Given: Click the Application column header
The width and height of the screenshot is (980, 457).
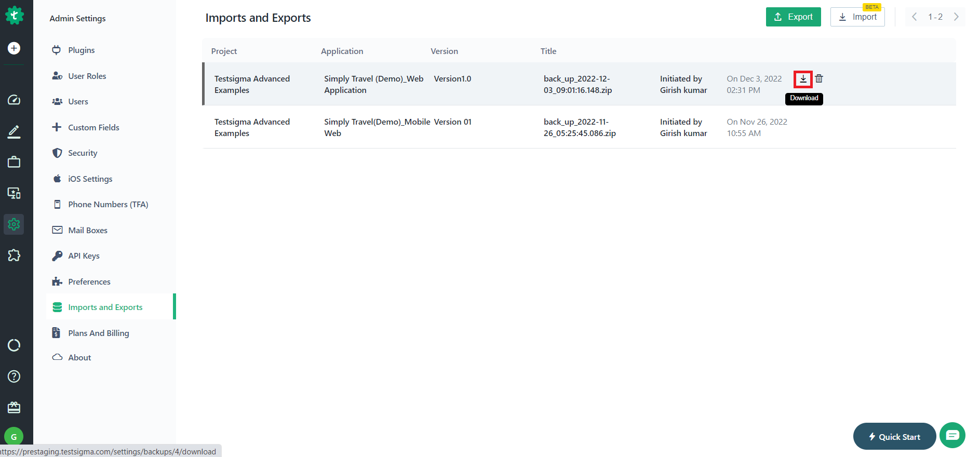Looking at the screenshot, I should (342, 51).
